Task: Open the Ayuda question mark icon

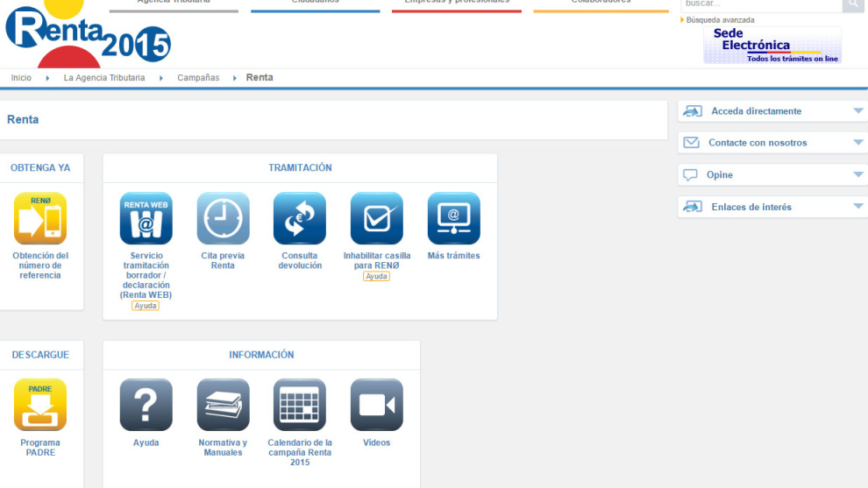Action: [x=146, y=405]
